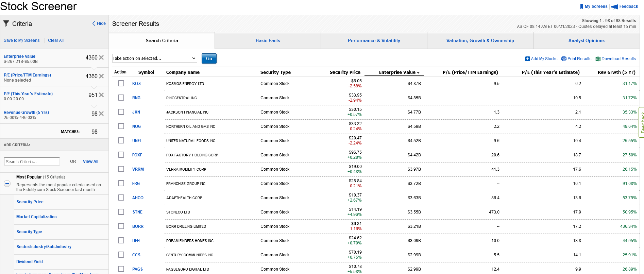Viewport: 644px width, 274px height.
Task: Add the Security Type criterion
Action: point(29,232)
